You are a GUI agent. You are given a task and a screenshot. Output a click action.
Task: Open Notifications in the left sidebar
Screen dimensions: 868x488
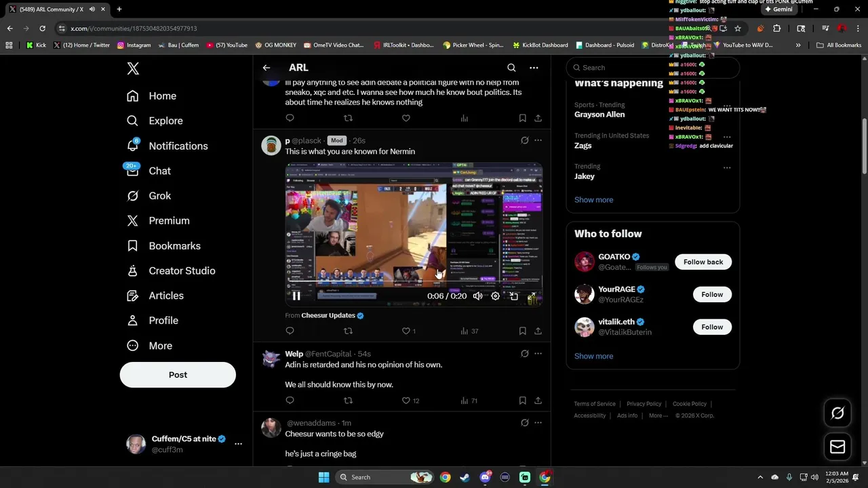point(167,146)
